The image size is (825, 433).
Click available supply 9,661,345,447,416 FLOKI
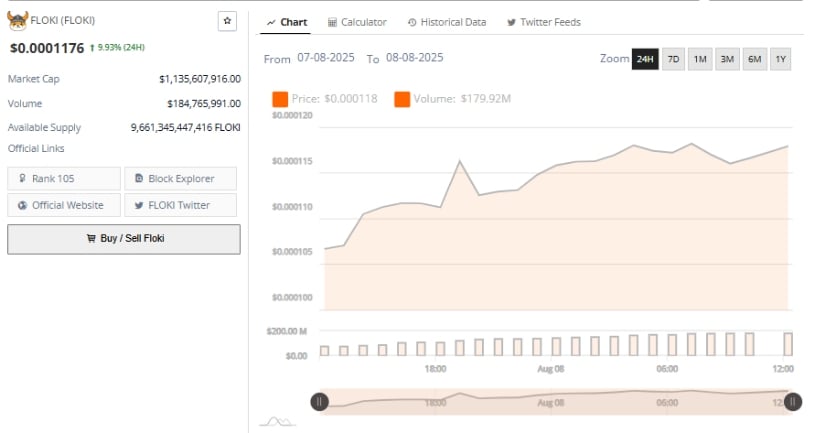click(186, 127)
